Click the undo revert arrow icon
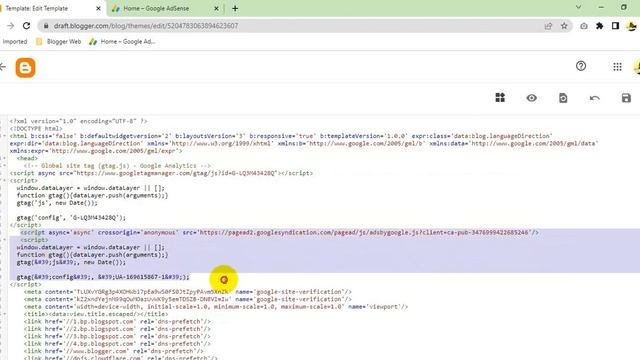640x360 pixels. [x=595, y=98]
